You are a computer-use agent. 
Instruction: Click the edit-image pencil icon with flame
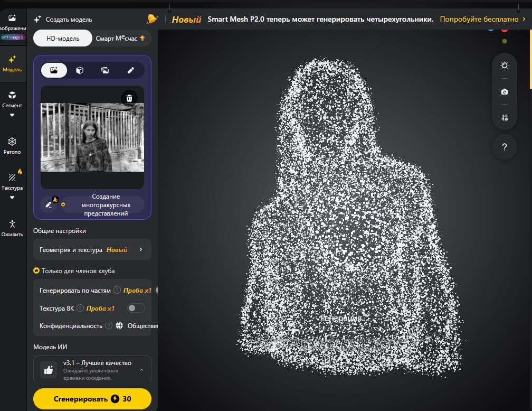[x=49, y=204]
